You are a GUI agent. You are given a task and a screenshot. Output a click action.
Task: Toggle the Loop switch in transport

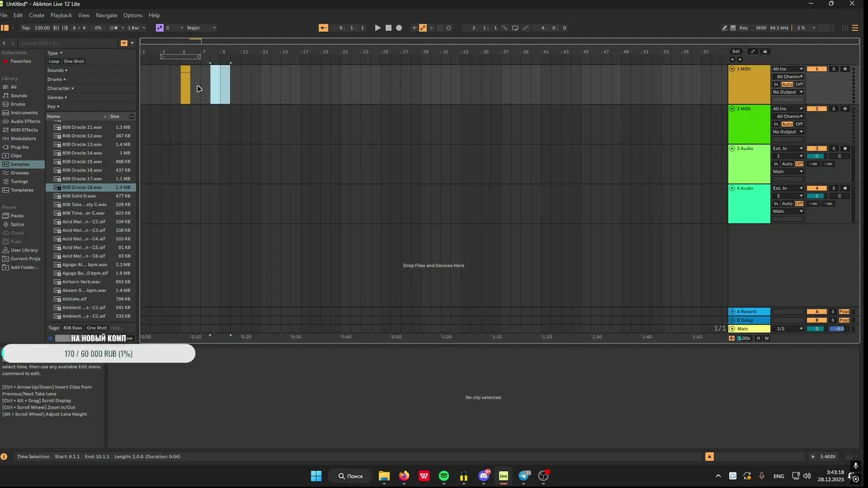(515, 28)
